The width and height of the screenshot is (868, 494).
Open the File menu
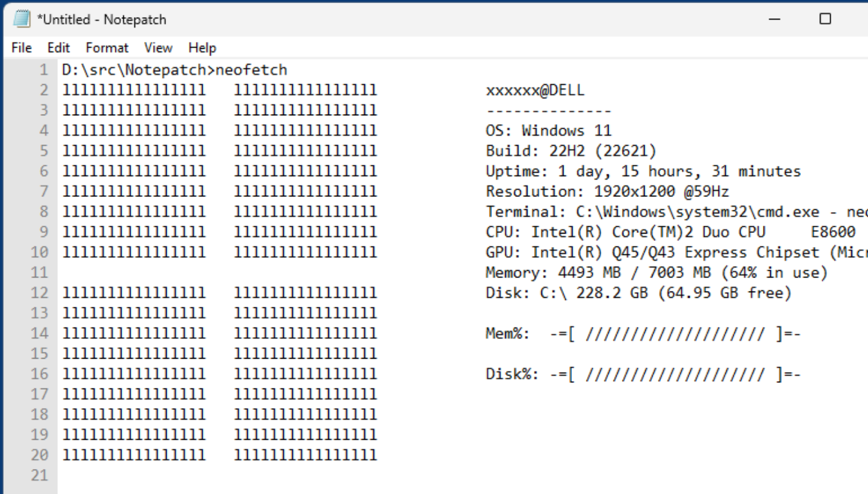click(x=21, y=48)
